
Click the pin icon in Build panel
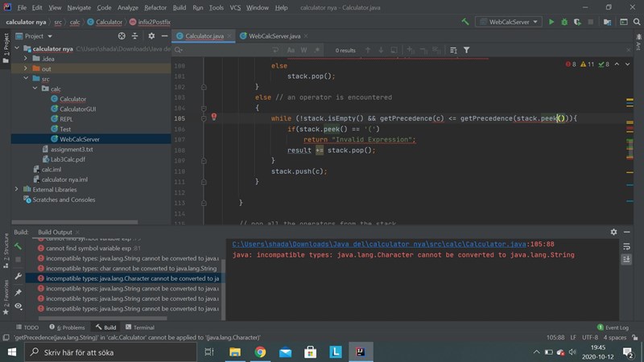pos(18,292)
